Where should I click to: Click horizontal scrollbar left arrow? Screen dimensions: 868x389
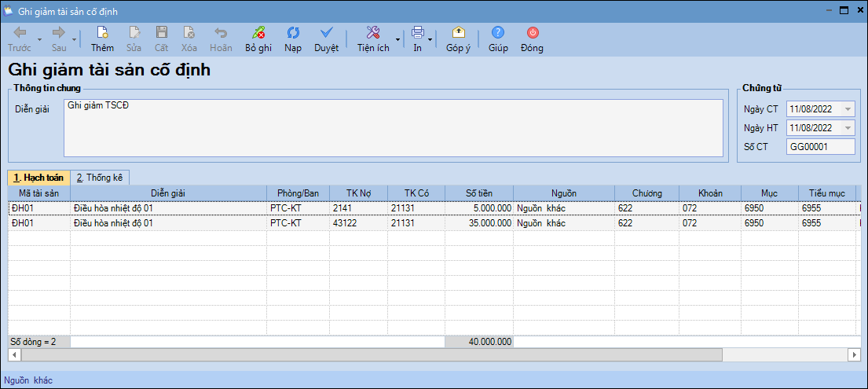coord(14,354)
